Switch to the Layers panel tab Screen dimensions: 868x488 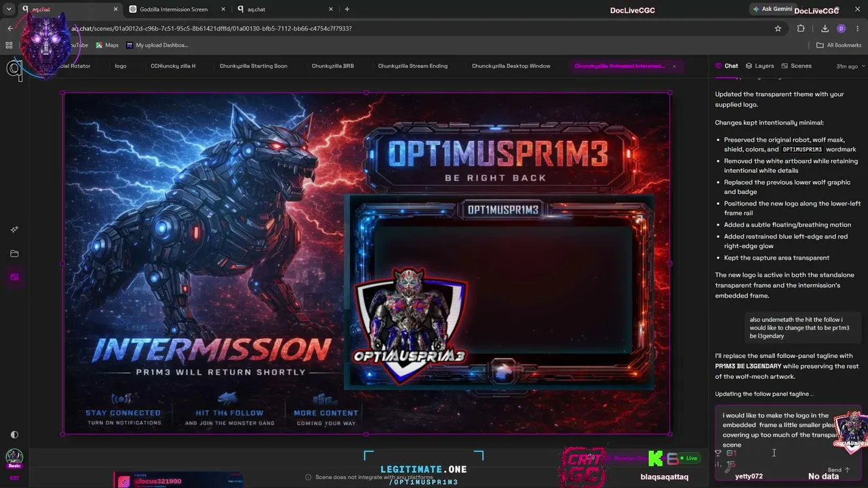[759, 66]
